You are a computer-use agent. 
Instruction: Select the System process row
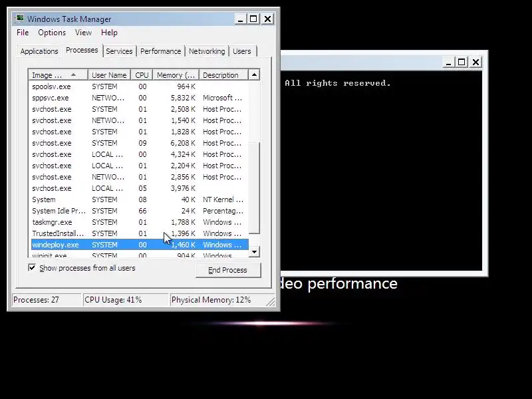140,199
